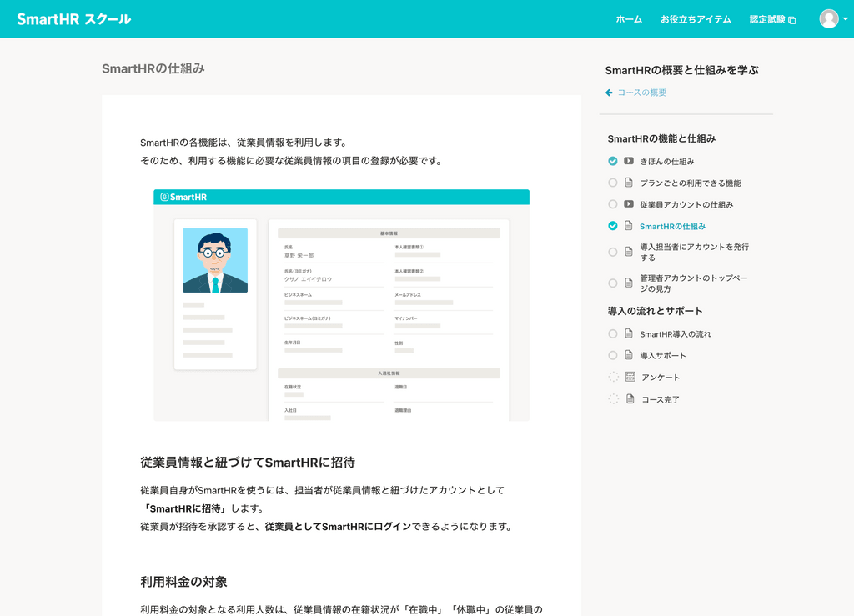Click the document icon beside プランごとの利用できる機能
Viewport: 854px width, 616px height.
click(628, 183)
